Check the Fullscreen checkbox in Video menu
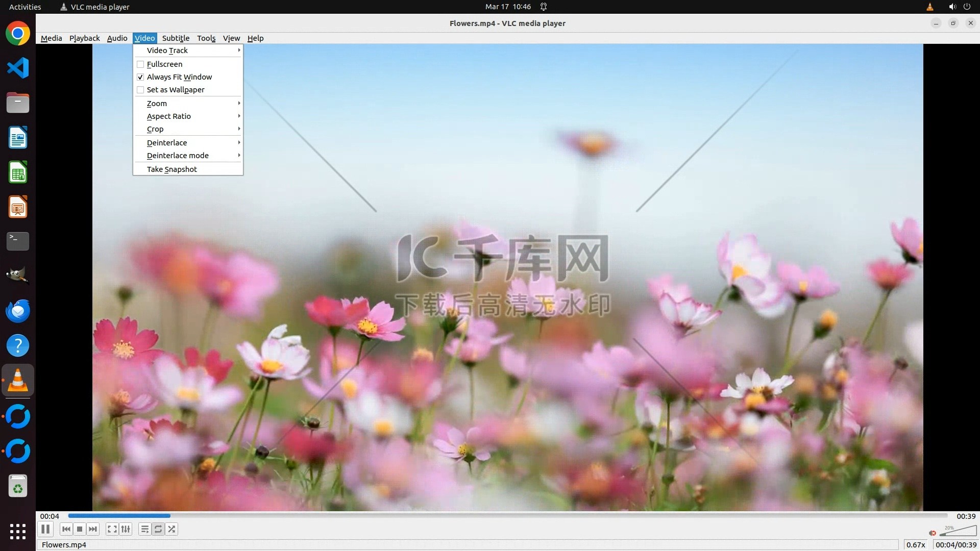Screen dimensions: 980x551 pos(140,64)
